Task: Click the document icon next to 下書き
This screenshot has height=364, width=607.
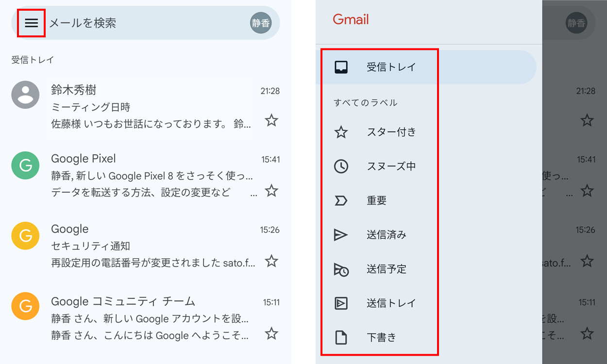Action: click(x=341, y=337)
